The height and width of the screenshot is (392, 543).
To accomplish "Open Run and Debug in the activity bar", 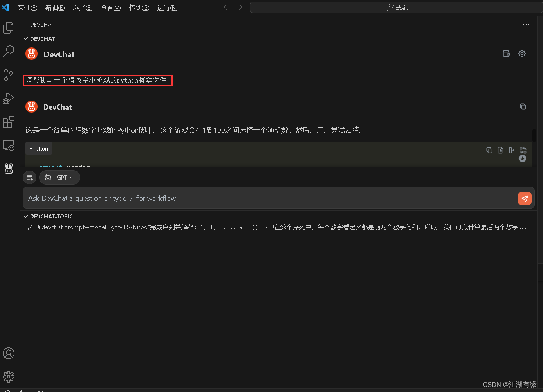I will point(9,98).
